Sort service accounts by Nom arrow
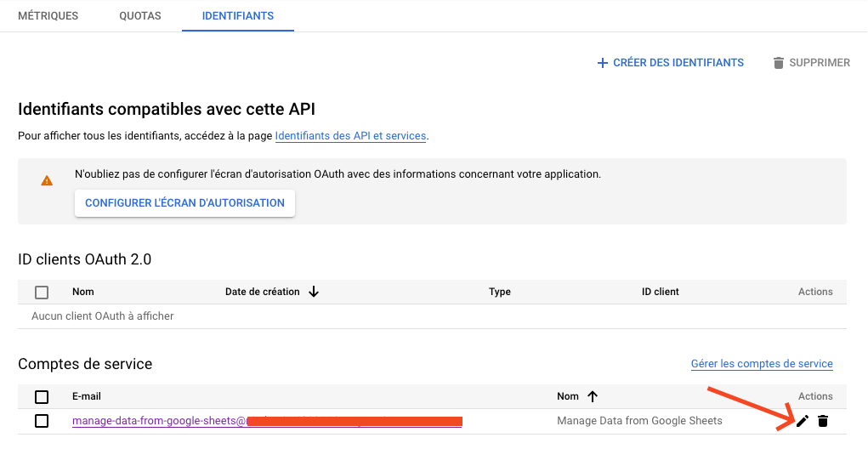 (x=593, y=396)
